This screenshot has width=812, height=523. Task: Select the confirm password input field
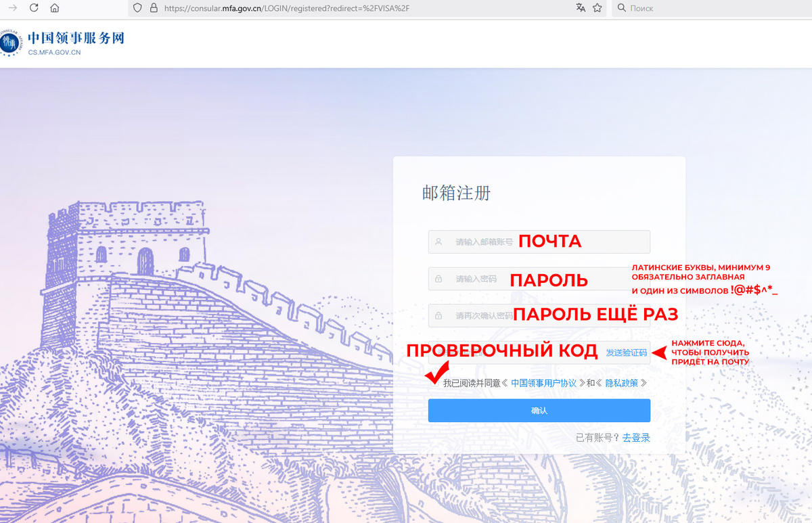click(539, 316)
